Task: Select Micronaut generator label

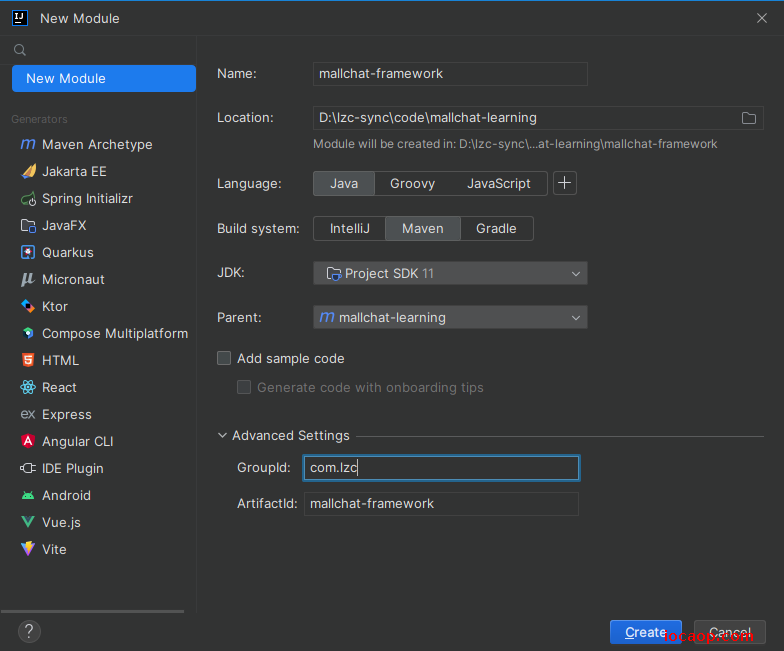Action: [x=73, y=280]
